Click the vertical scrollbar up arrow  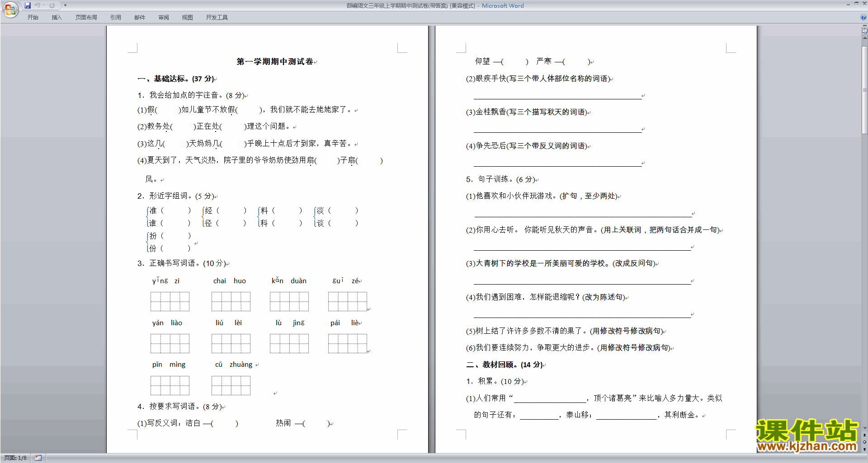coord(865,38)
